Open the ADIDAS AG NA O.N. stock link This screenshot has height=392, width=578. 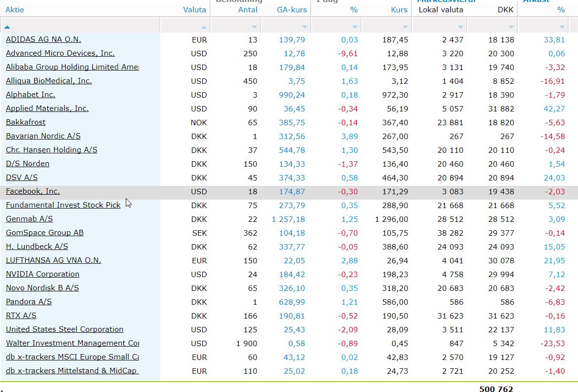[43, 39]
